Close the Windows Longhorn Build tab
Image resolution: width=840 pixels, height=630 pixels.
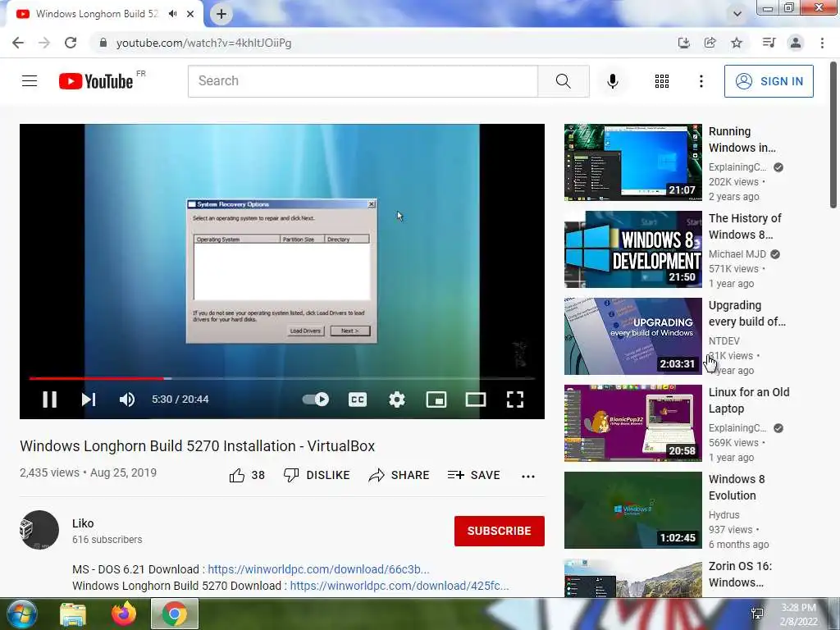point(190,14)
